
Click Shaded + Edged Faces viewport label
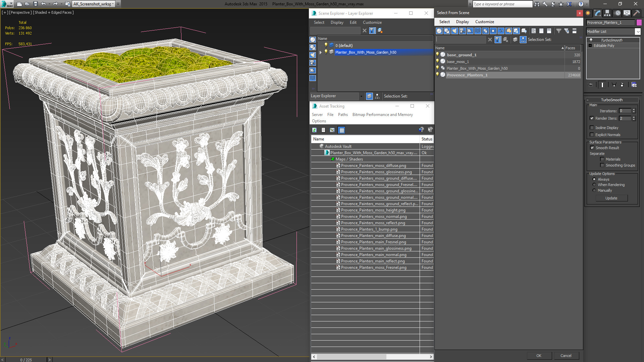pyautogui.click(x=53, y=12)
